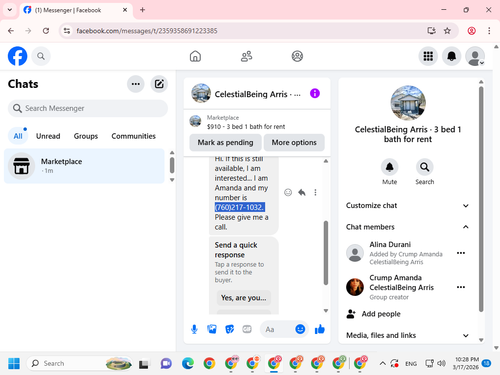Click the info panel scrollbar
500x375 pixels.
pyautogui.click(x=481, y=199)
